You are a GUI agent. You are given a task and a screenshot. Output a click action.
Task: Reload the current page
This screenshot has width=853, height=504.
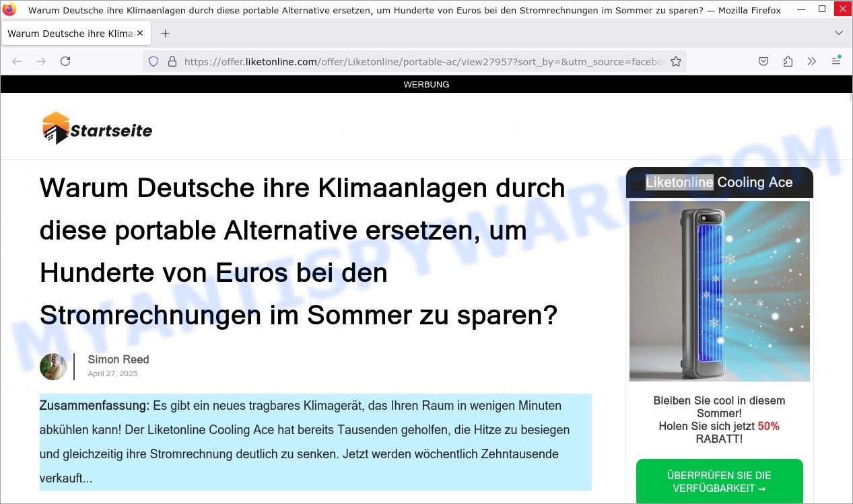pos(65,61)
